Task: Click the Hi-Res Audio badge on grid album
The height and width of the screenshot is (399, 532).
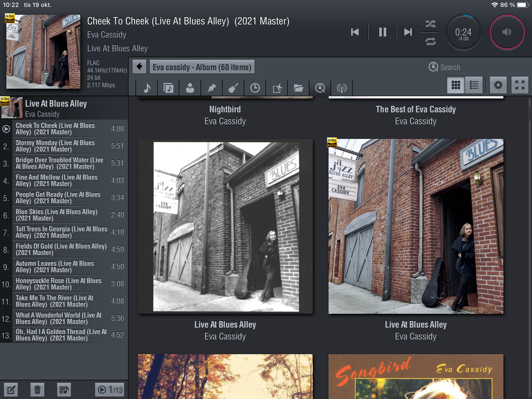Action: (x=332, y=142)
